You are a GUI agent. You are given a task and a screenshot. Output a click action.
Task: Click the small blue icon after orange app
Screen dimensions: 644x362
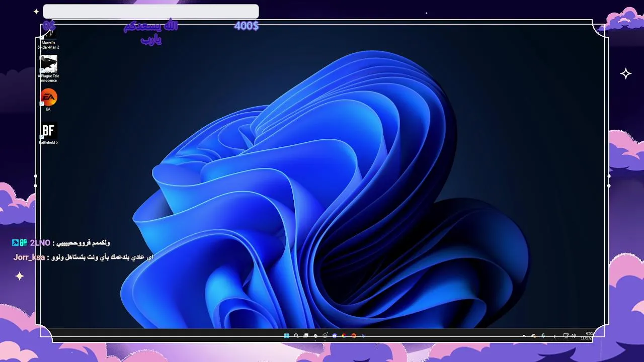point(363,336)
